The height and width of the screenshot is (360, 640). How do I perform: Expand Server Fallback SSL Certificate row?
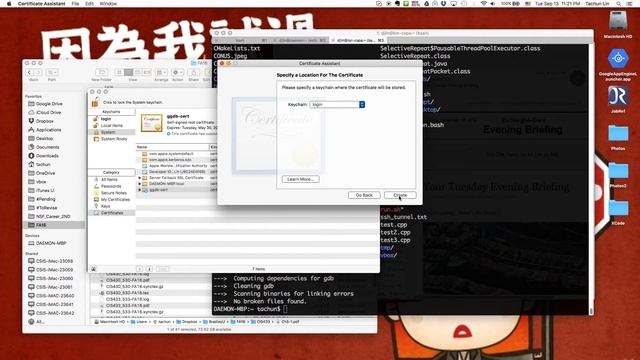coord(140,178)
